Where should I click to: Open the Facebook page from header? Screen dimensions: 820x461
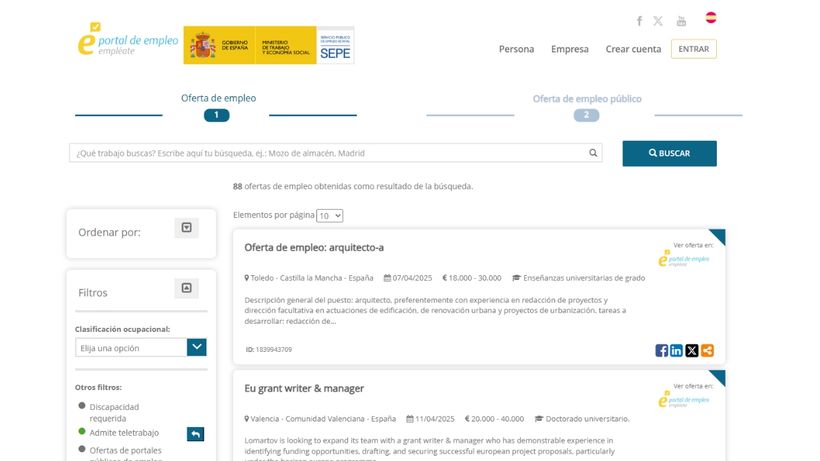[x=639, y=21]
